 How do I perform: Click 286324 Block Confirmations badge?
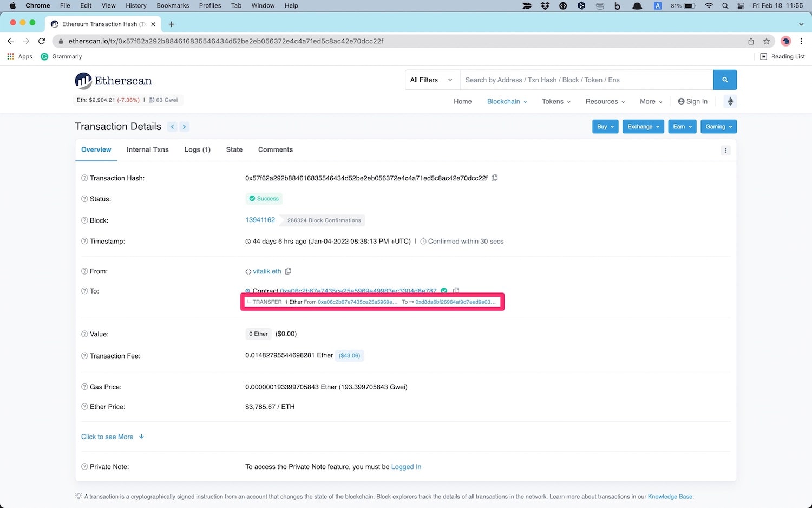pos(324,220)
